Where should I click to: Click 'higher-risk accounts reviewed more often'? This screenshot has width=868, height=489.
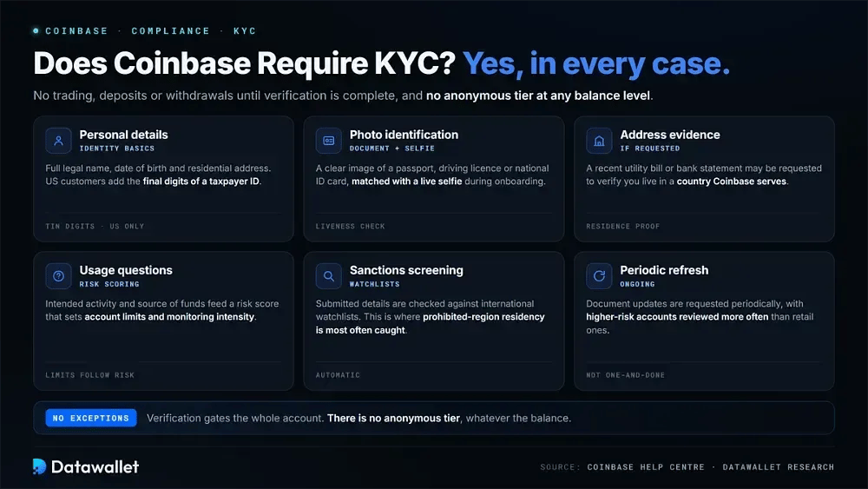[x=677, y=317]
